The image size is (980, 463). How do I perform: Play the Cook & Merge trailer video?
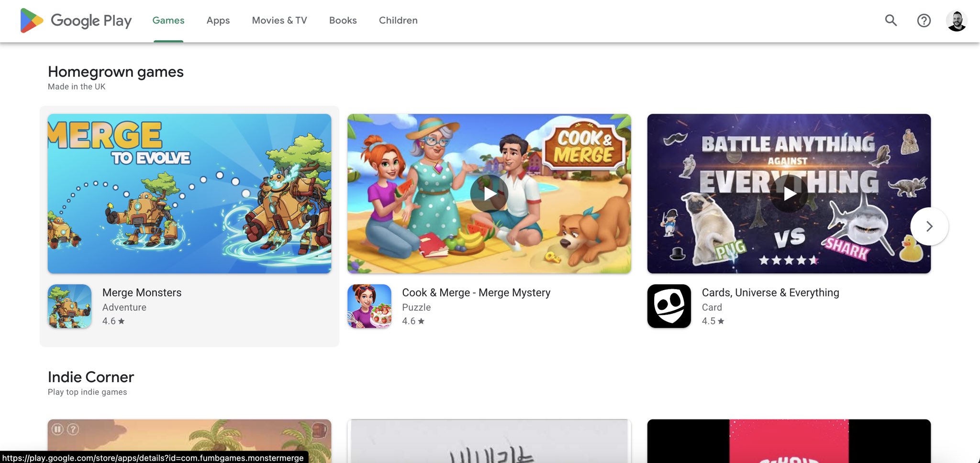(489, 193)
